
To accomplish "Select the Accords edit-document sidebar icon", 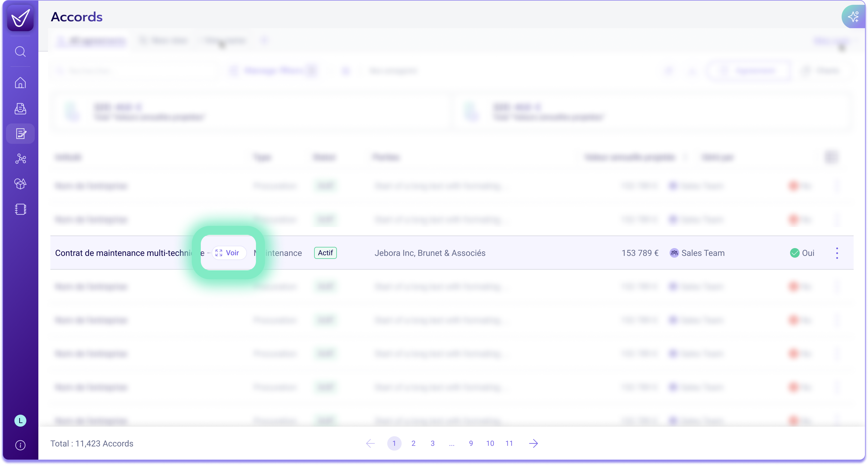I will tap(20, 134).
